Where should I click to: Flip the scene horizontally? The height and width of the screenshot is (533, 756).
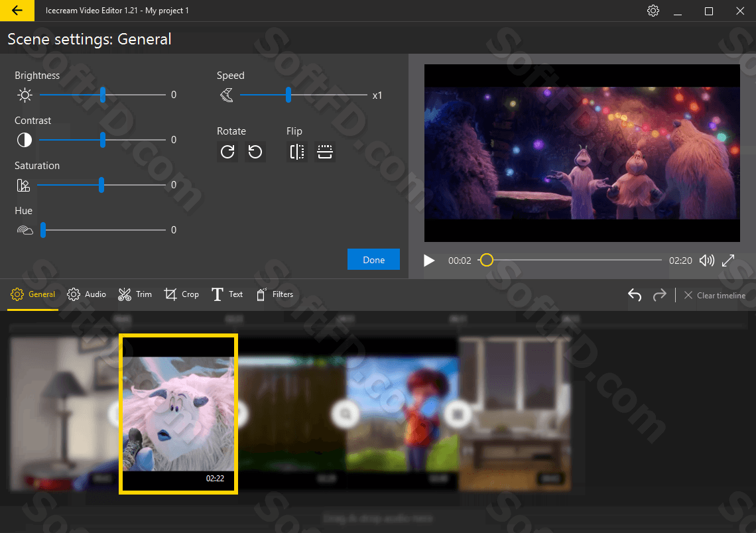tap(297, 152)
